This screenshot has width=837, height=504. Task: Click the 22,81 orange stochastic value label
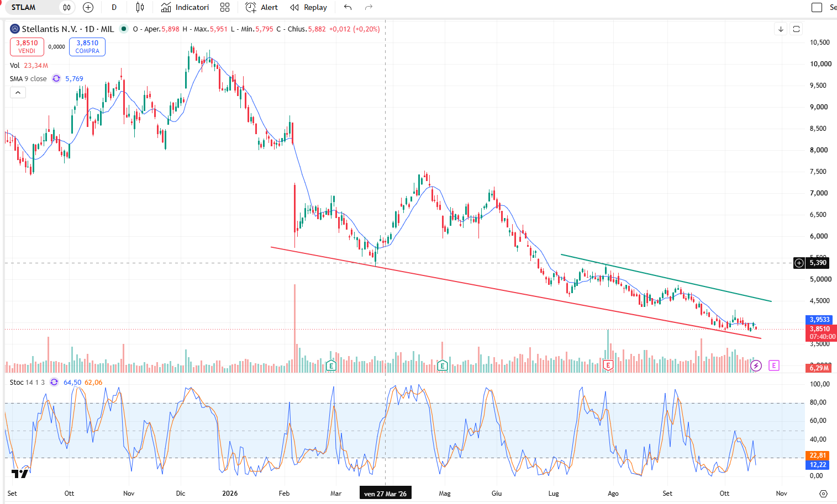coord(818,455)
